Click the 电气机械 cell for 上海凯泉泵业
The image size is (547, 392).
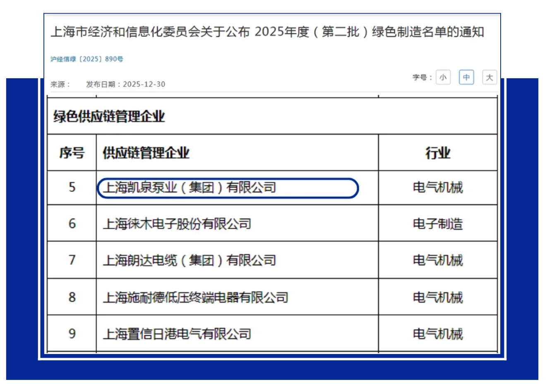[437, 188]
